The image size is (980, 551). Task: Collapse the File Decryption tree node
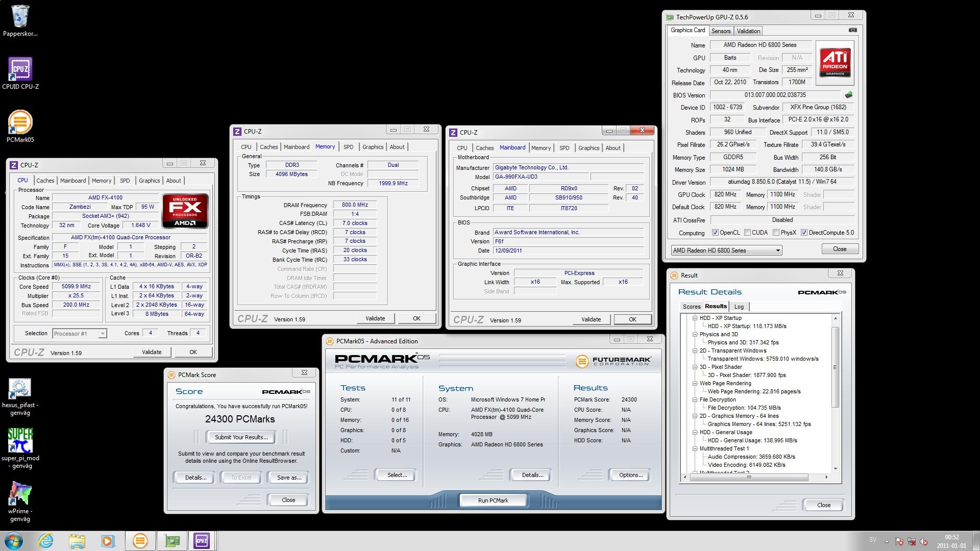click(x=695, y=399)
